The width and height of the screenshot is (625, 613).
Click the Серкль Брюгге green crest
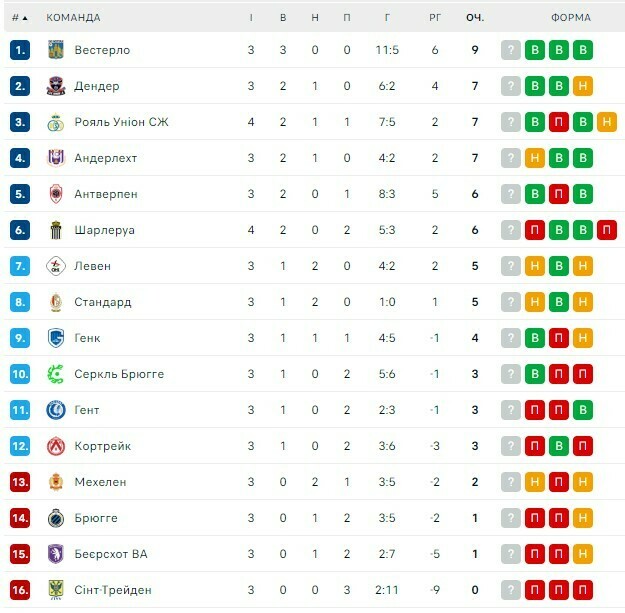55,374
